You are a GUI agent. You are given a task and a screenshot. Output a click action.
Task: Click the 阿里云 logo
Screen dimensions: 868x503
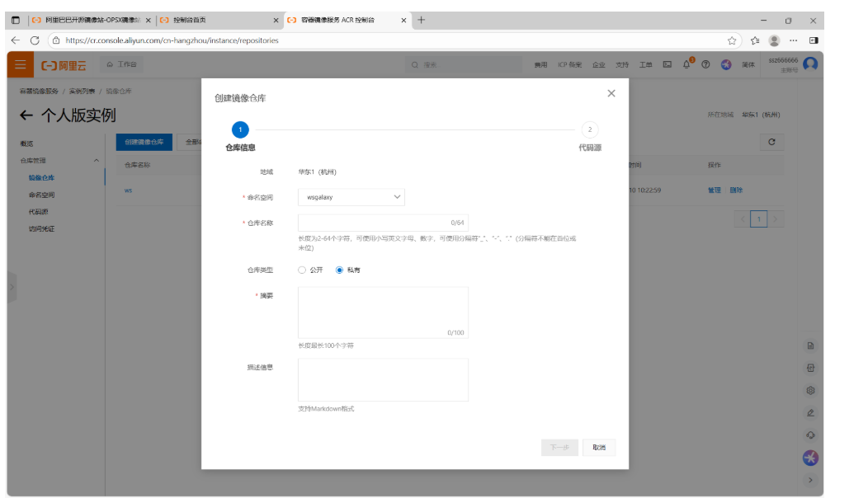[64, 65]
